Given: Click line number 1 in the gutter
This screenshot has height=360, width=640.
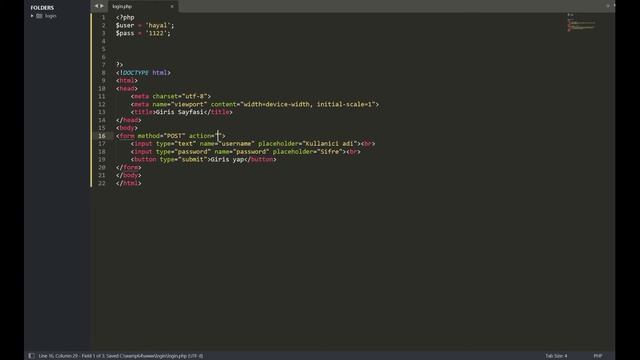Looking at the screenshot, I should 103,18.
